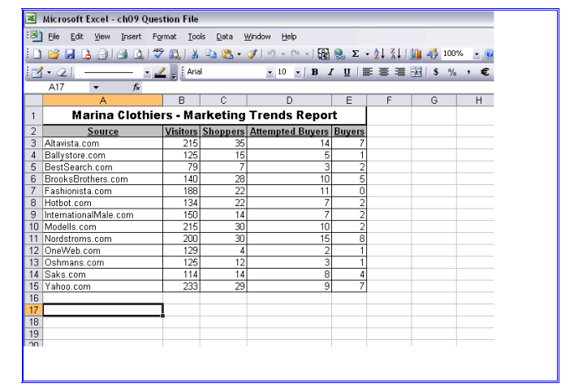Open the font size 10 dropdown

[298, 72]
